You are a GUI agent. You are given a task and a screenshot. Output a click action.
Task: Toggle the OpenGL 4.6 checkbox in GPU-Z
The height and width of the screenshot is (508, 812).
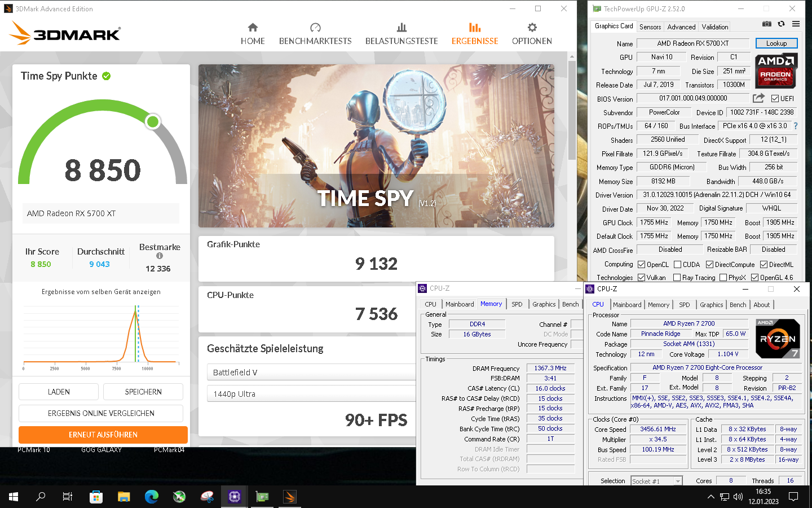point(754,277)
